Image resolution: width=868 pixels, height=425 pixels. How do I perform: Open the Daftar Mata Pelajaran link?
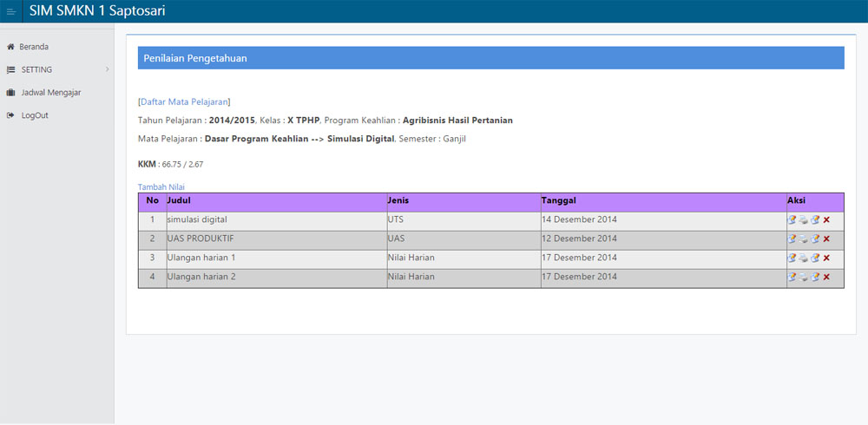pos(184,101)
